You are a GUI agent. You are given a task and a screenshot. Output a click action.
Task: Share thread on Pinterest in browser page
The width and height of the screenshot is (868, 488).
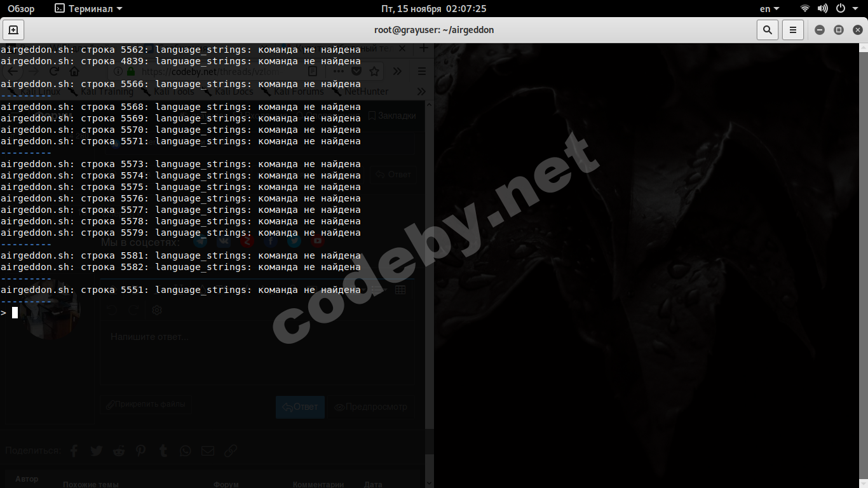point(140,451)
